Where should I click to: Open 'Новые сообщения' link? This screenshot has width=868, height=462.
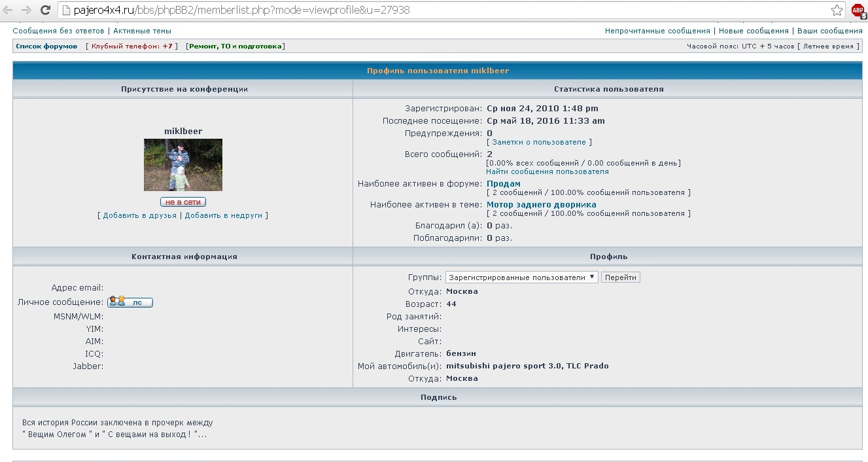754,31
